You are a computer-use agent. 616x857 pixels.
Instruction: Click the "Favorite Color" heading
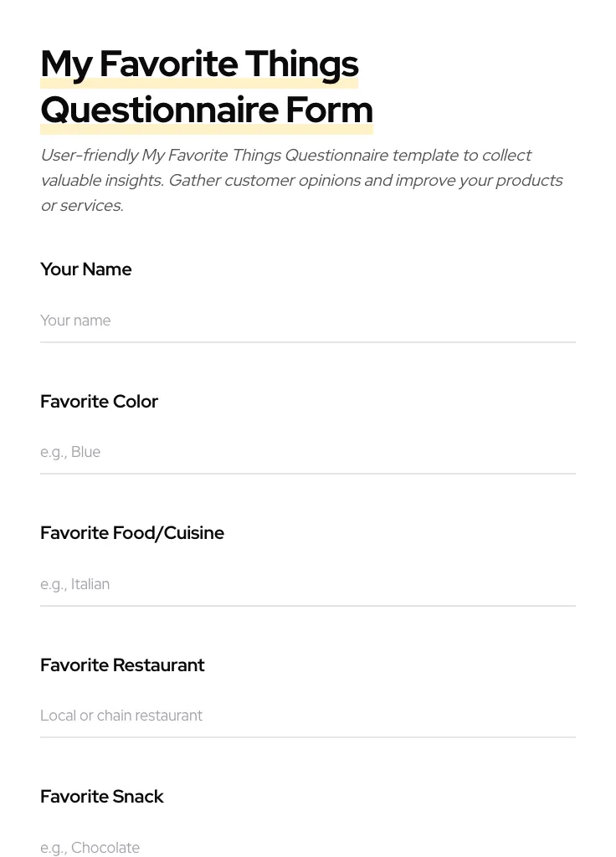(x=99, y=401)
